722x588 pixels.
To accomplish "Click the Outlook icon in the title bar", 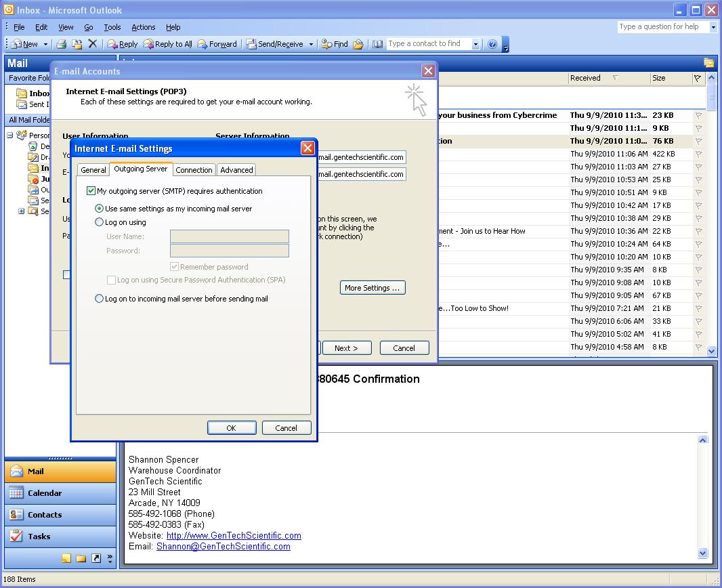I will 8,9.
